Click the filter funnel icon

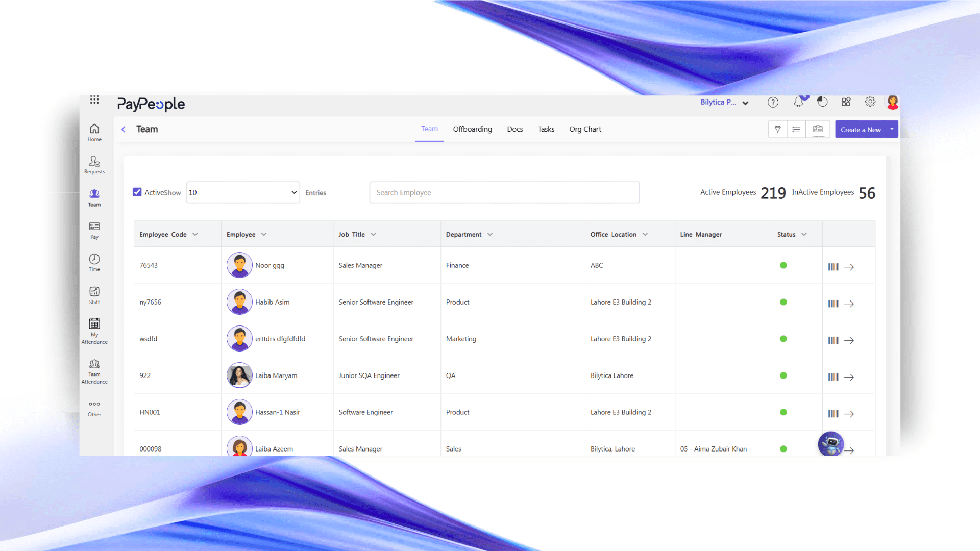[x=777, y=130]
